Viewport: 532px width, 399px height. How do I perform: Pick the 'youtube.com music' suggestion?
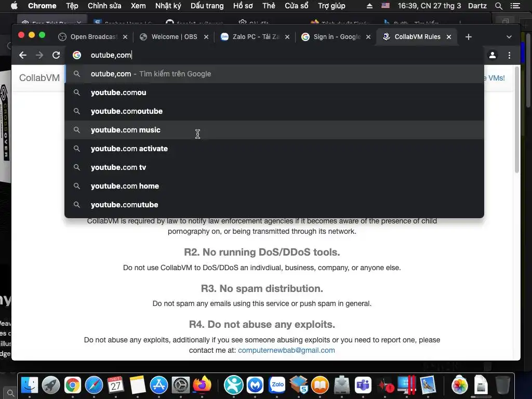[x=274, y=129]
